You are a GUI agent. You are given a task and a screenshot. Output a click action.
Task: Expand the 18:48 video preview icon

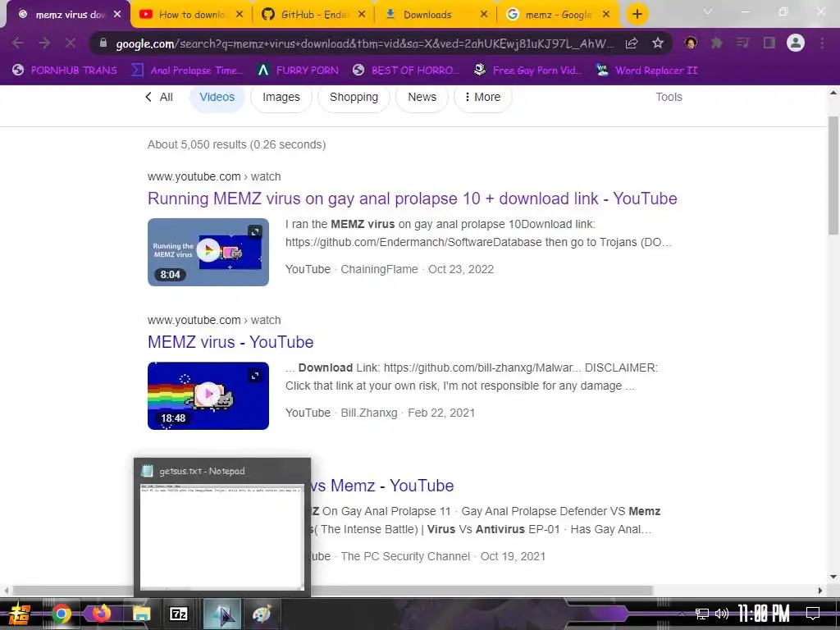255,376
